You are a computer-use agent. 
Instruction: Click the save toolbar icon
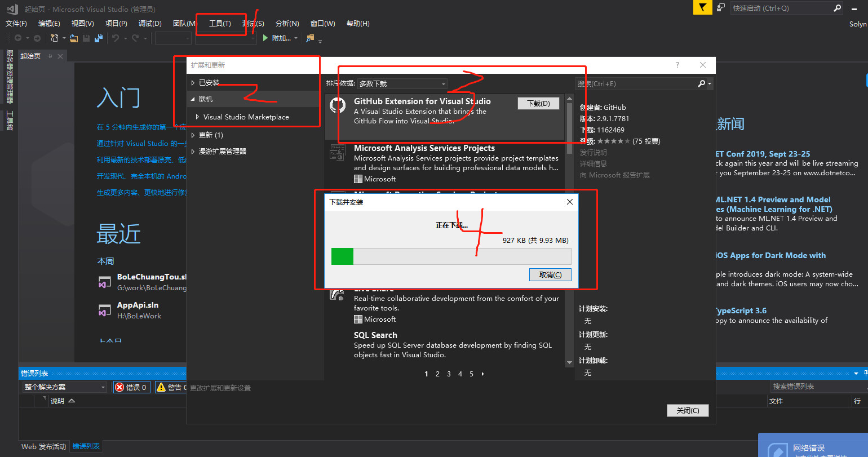pyautogui.click(x=86, y=38)
